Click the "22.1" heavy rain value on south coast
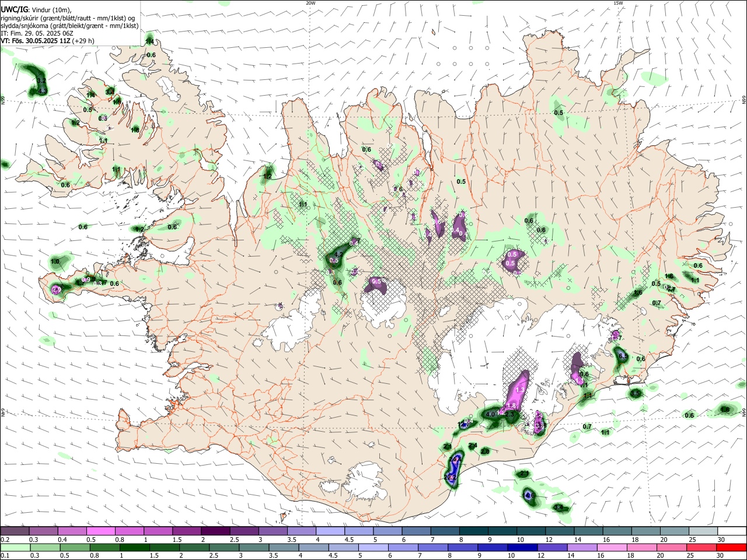The width and height of the screenshot is (747, 560). coord(450,477)
